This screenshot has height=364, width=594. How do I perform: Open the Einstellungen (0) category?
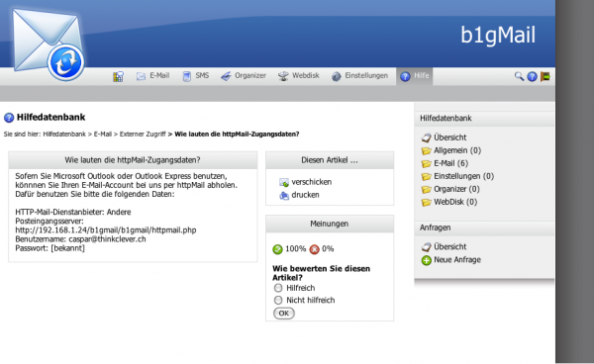(x=463, y=176)
